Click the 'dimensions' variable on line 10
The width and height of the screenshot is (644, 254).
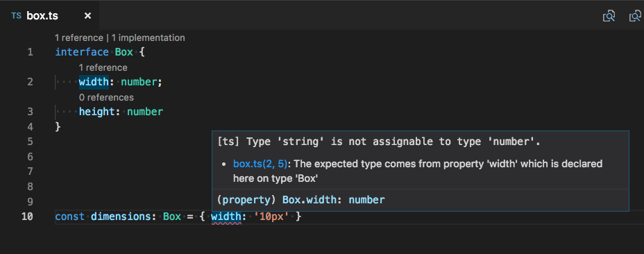tap(121, 217)
